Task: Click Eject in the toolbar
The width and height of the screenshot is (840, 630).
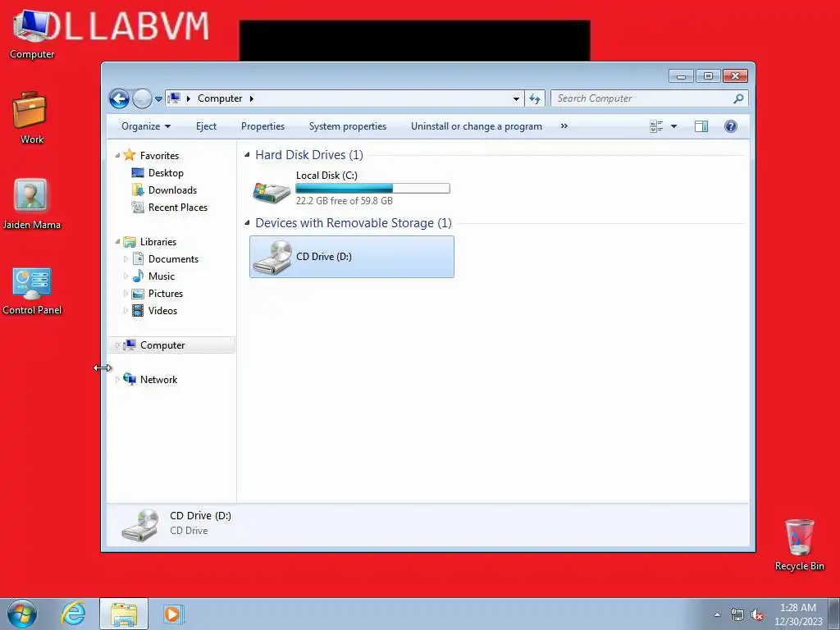Action: click(206, 126)
